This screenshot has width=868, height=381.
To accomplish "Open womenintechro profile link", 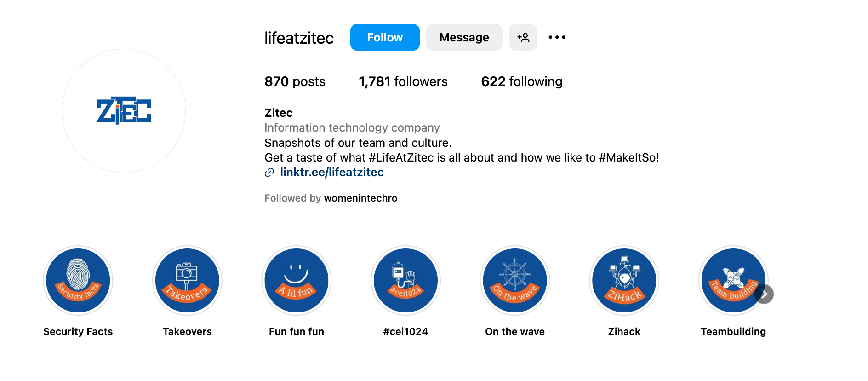I will [360, 198].
